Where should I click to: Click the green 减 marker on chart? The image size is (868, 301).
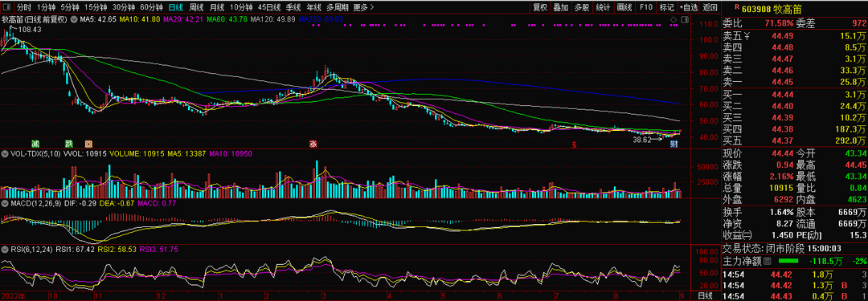[35, 144]
